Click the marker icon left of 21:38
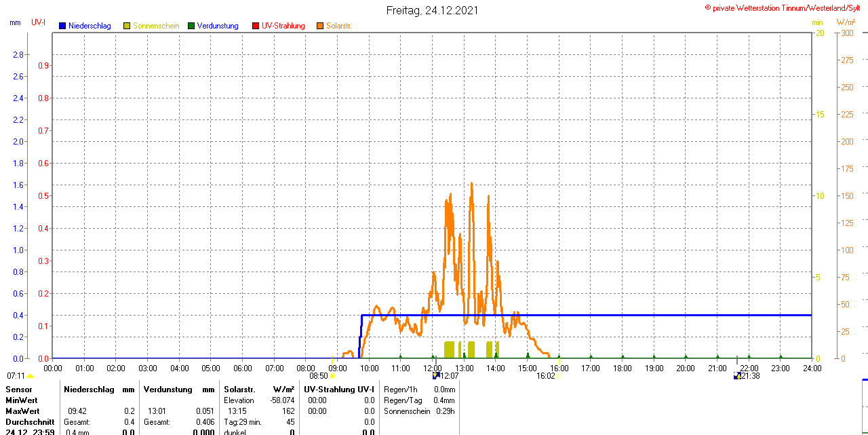The image size is (868, 435). tap(737, 376)
